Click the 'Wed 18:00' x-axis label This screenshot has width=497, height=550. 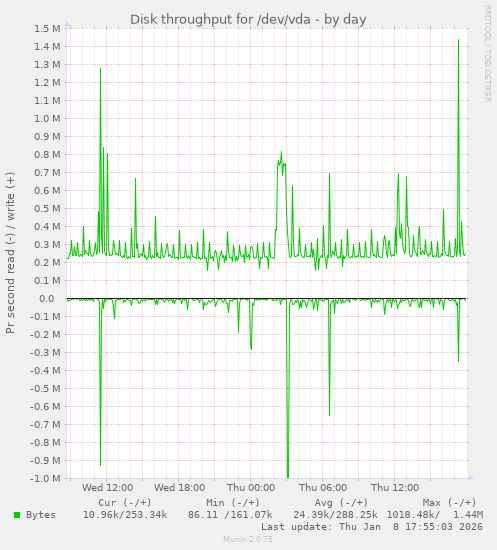(179, 488)
